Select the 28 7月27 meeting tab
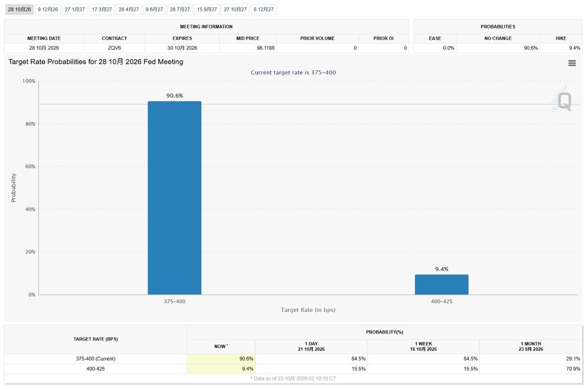Screen dimensions: 588x389 click(180, 9)
